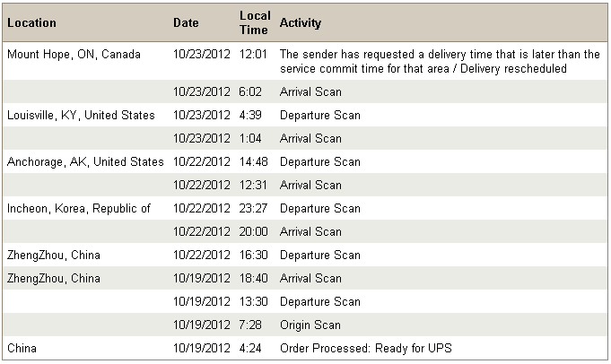The image size is (611, 364).
Task: Select the 20:00 arrival time entry
Action: (254, 232)
